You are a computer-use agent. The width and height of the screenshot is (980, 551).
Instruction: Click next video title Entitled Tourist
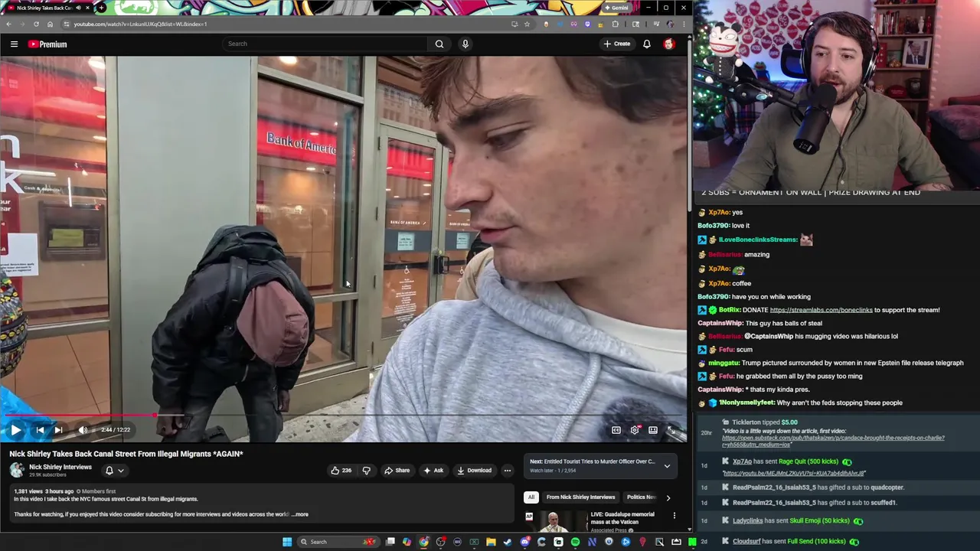point(599,461)
